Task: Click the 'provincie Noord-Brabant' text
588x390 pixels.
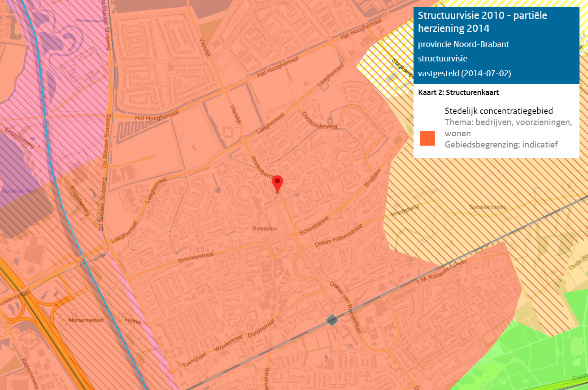Action: pos(463,44)
